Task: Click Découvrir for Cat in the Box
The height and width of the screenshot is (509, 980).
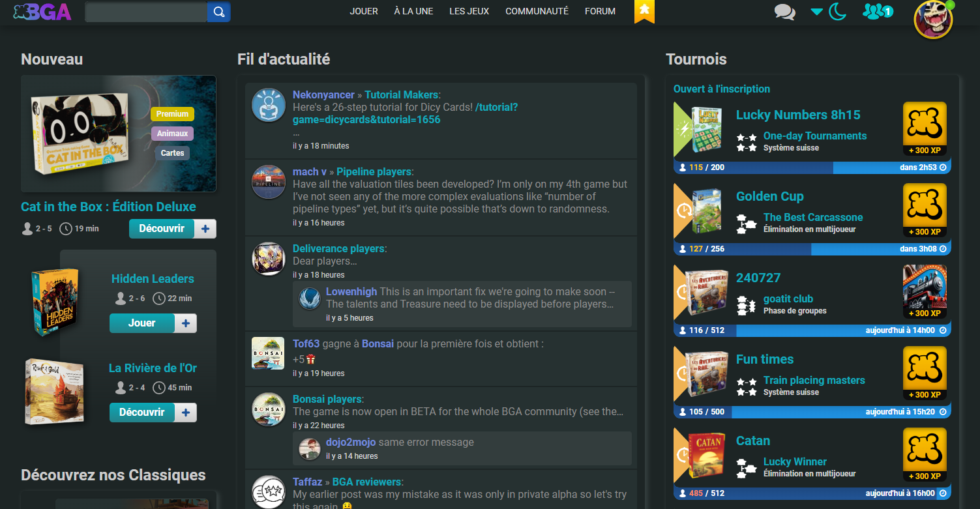Action: 162,229
